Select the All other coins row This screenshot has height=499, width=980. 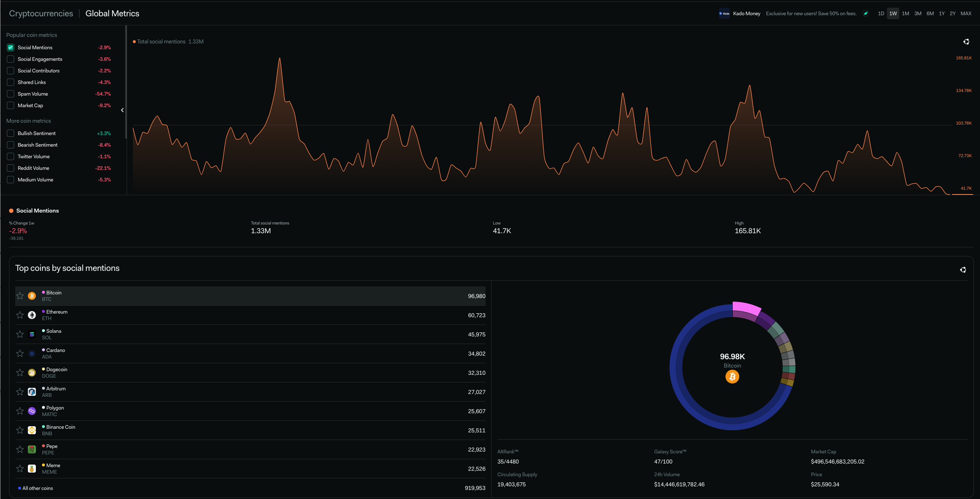pos(37,488)
